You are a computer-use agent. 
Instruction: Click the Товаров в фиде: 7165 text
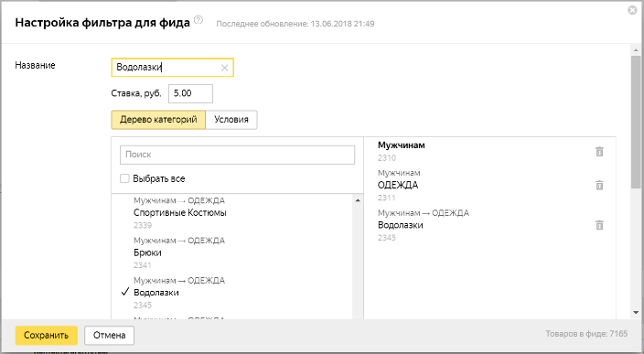pos(586,334)
